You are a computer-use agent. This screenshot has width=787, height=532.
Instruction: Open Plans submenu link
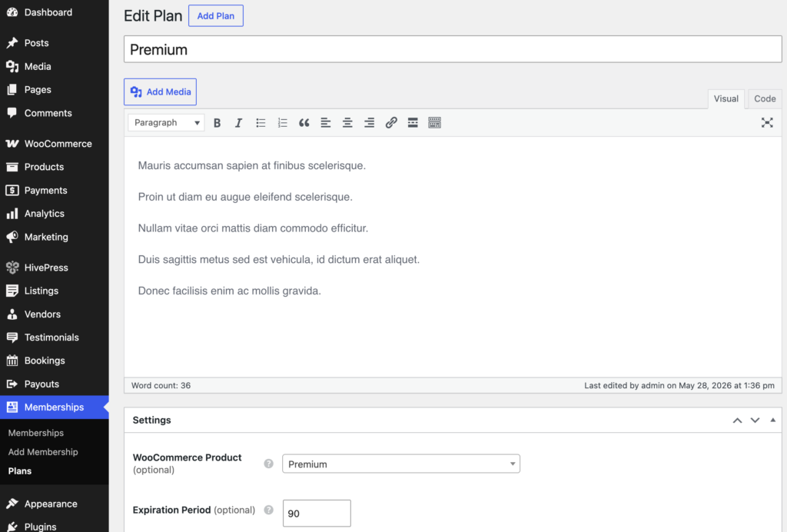(x=19, y=470)
